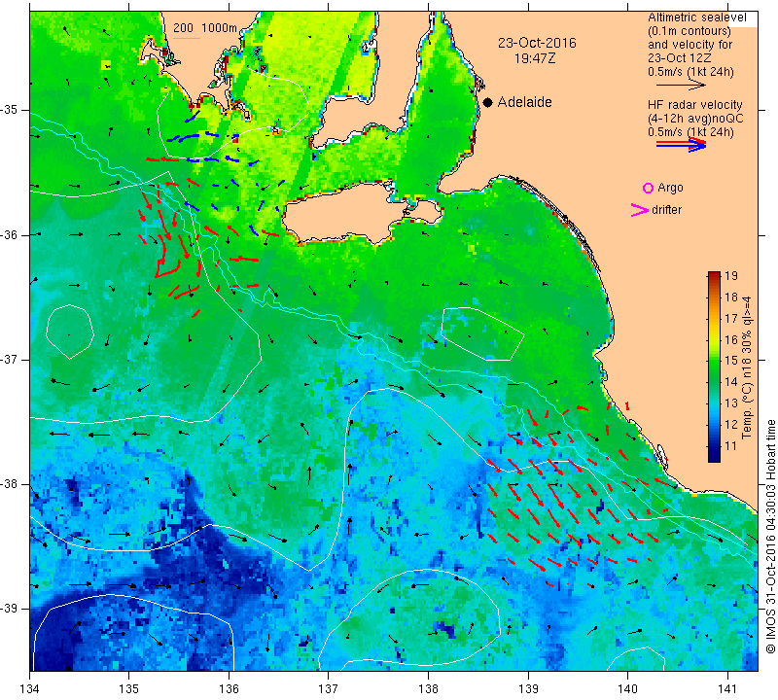Image resolution: width=778 pixels, height=700 pixels.
Task: Click the 141 longitude axis label
Action: point(727,689)
